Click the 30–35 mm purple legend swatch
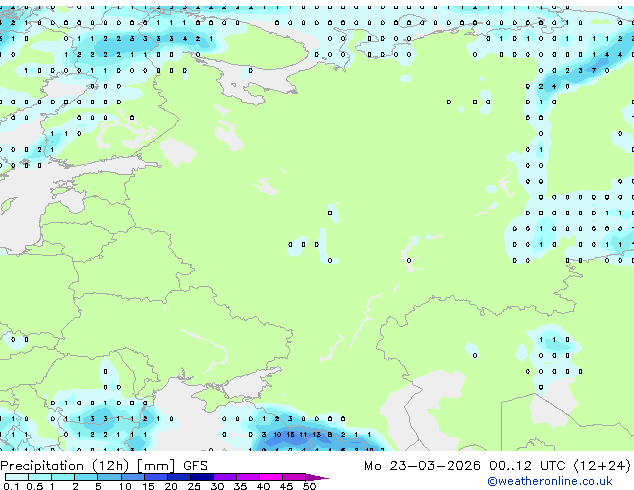 click(x=225, y=477)
